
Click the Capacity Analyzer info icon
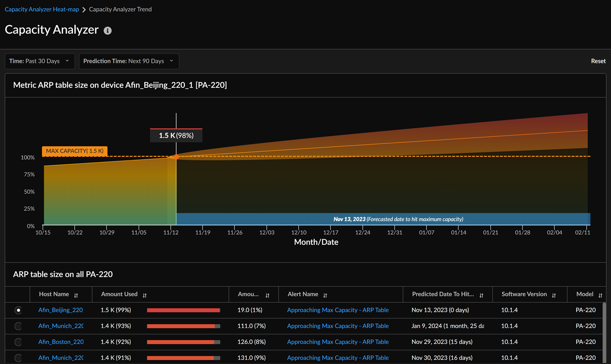(108, 31)
